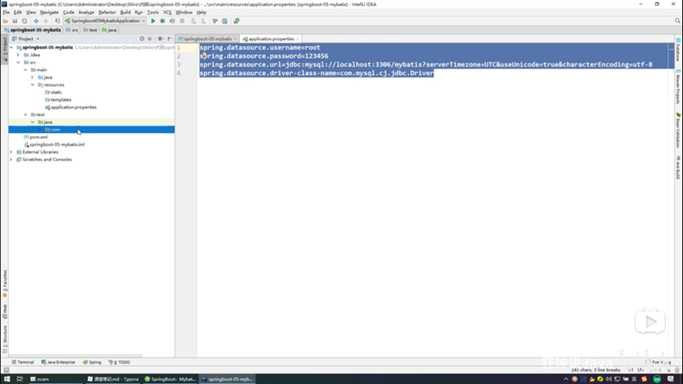Close the application.properties tab
Screen dimensions: 683x384
tap(298, 39)
